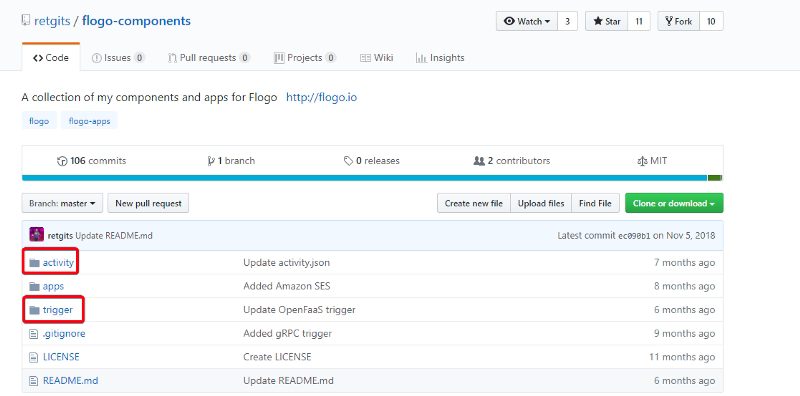Viewport: 800px width, 396px height.
Task: Click the New pull request button
Action: click(148, 203)
